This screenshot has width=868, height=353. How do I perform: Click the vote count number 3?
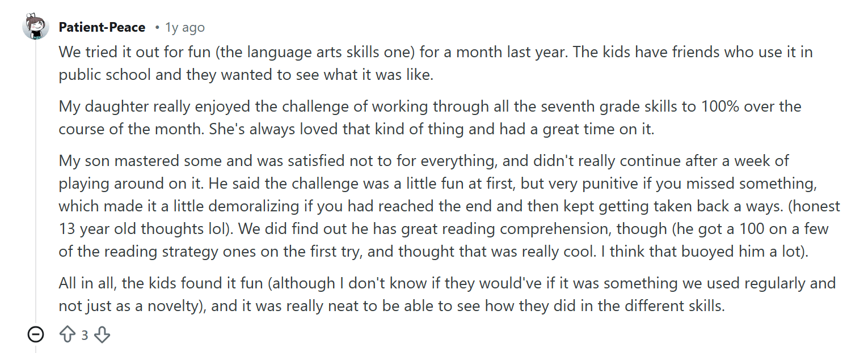pyautogui.click(x=85, y=335)
